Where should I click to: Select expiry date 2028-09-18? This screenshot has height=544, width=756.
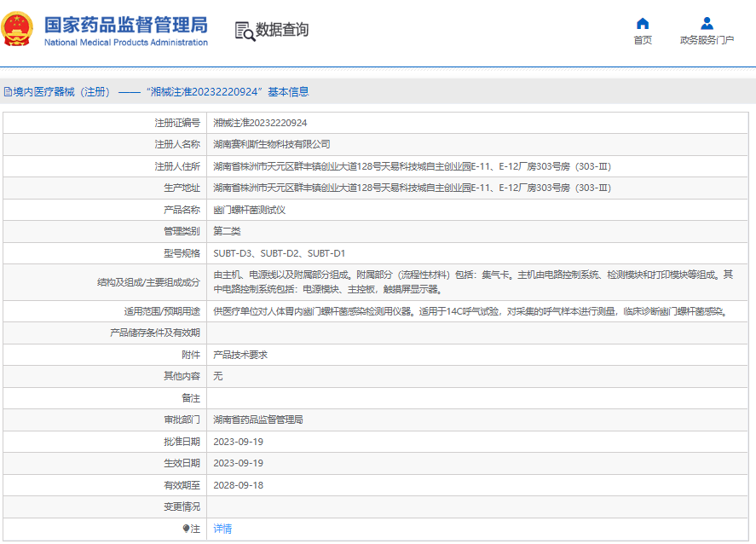tap(238, 485)
